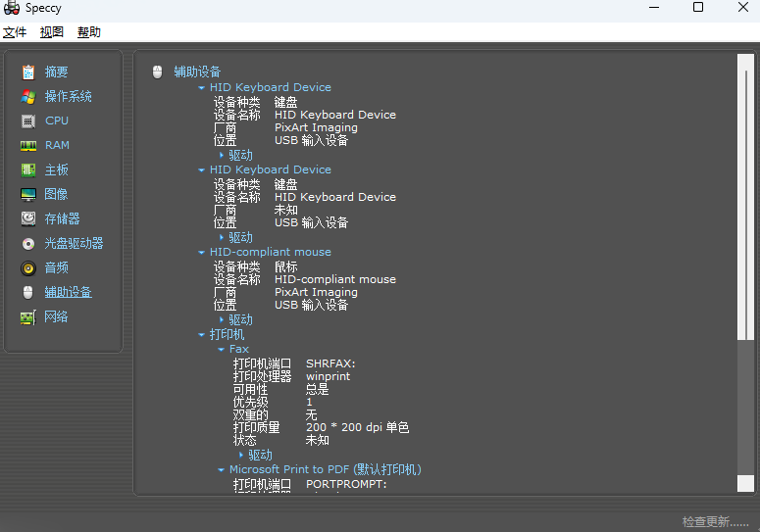The width and height of the screenshot is (760, 532).
Task: Click the Speccy app icon in title bar
Action: [x=11, y=8]
